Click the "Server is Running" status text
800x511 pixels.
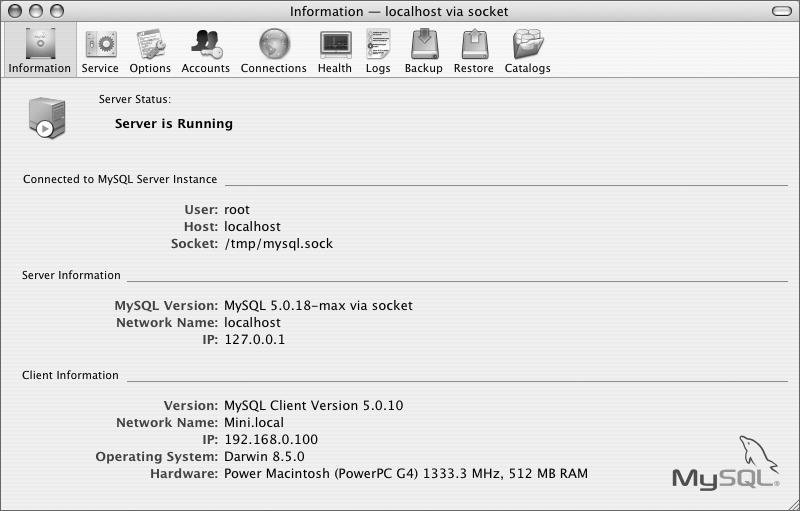(174, 124)
